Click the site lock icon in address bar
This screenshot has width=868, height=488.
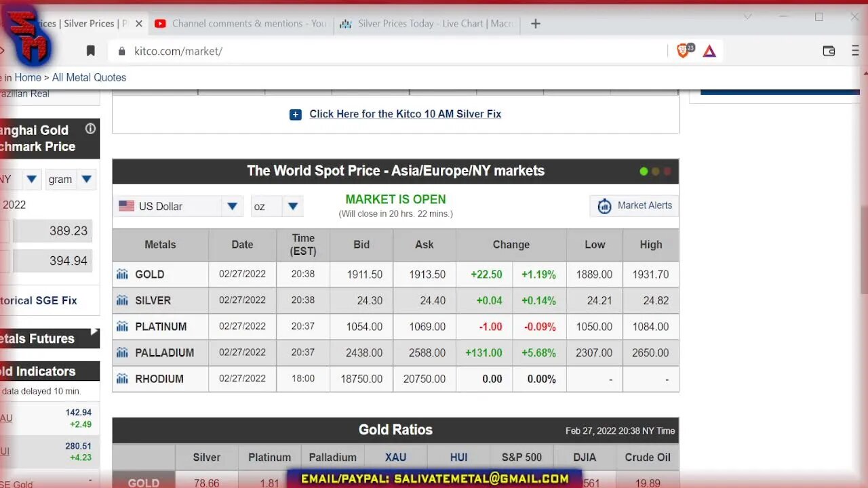tap(122, 51)
